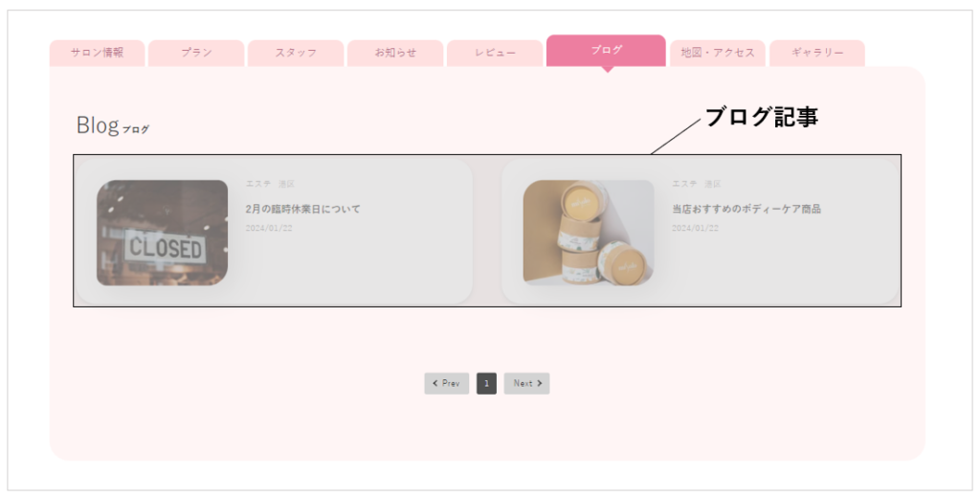Open the お知らせ tab
Viewport: 980px width, 497px height.
click(395, 53)
